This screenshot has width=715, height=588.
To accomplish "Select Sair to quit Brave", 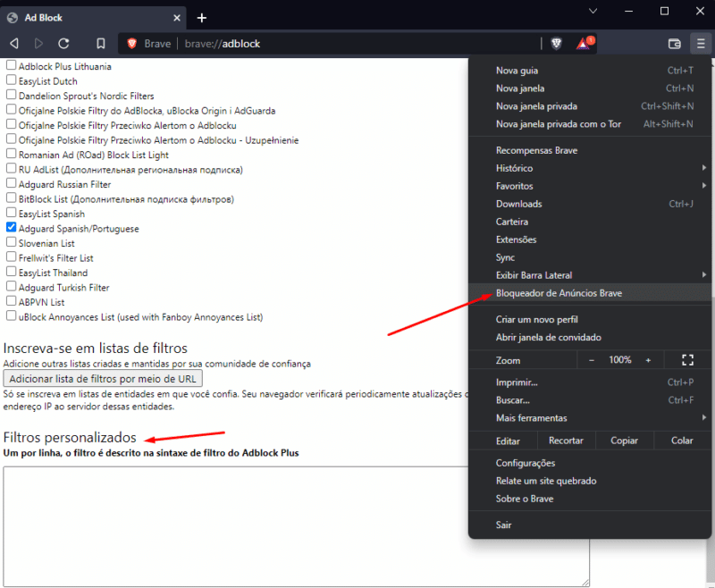I will [x=590, y=525].
